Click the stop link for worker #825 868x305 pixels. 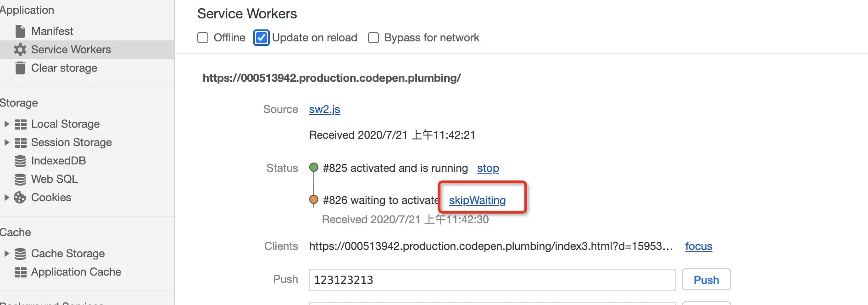pos(488,168)
